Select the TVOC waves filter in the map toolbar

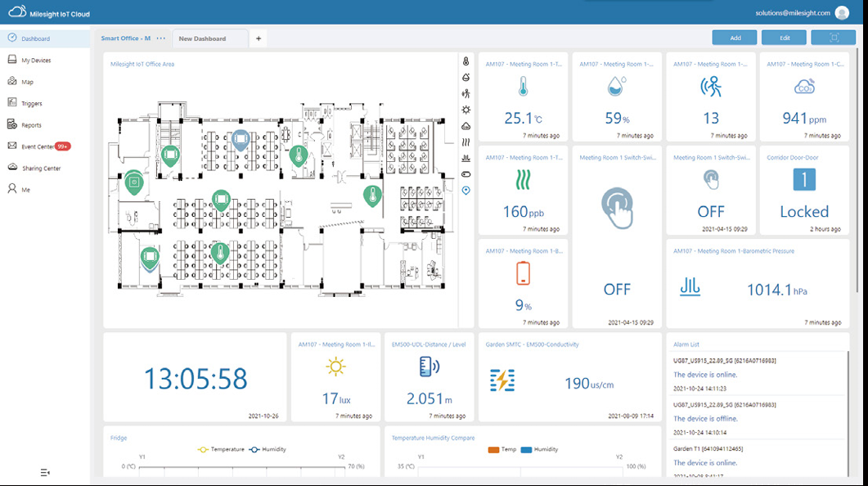(466, 142)
